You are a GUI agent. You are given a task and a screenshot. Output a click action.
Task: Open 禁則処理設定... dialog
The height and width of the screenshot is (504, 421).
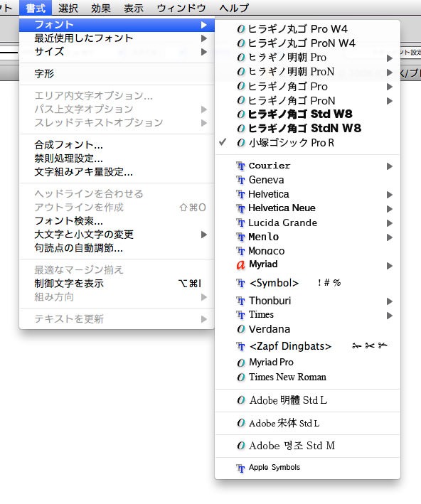click(117, 159)
